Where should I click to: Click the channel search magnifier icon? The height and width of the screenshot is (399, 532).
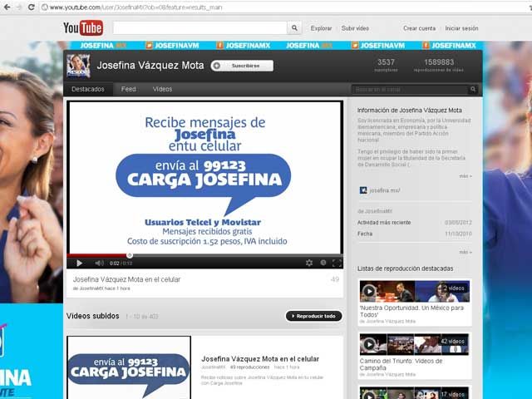click(473, 89)
